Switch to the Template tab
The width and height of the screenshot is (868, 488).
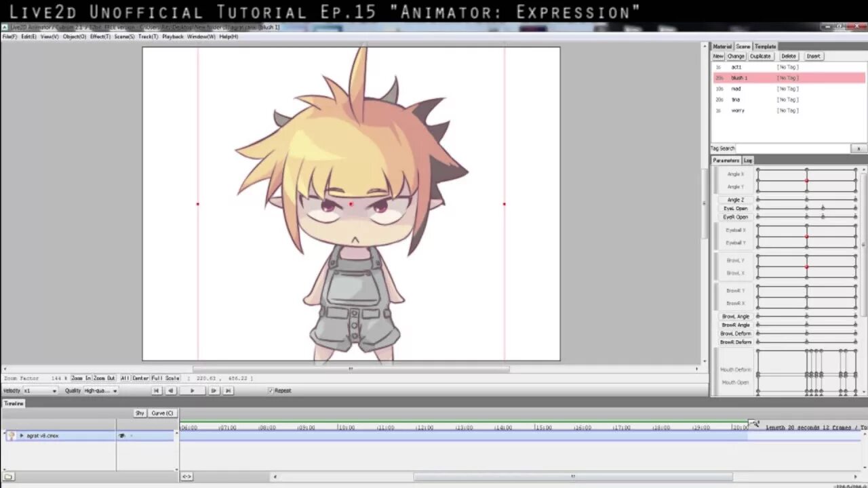[x=766, y=47]
